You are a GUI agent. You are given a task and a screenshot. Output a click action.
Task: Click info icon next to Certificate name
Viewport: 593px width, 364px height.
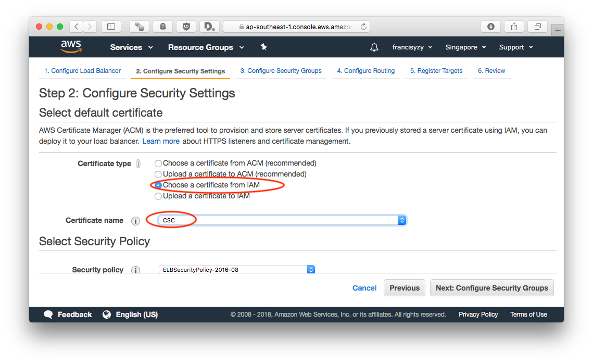pos(135,221)
